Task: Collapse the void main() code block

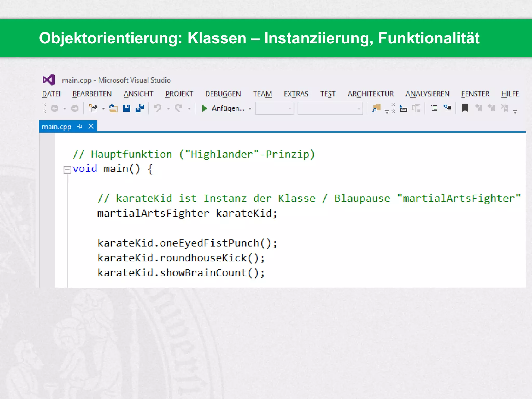Action: (x=67, y=170)
